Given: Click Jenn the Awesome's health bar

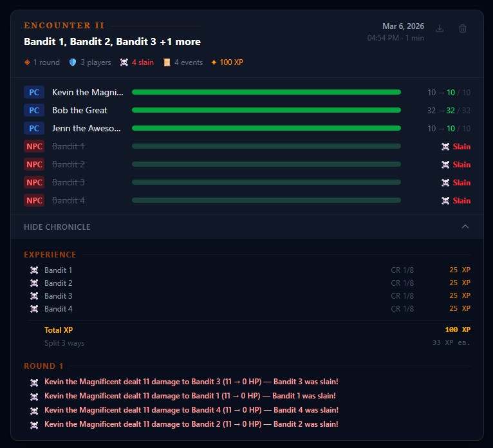Looking at the screenshot, I should click(266, 128).
